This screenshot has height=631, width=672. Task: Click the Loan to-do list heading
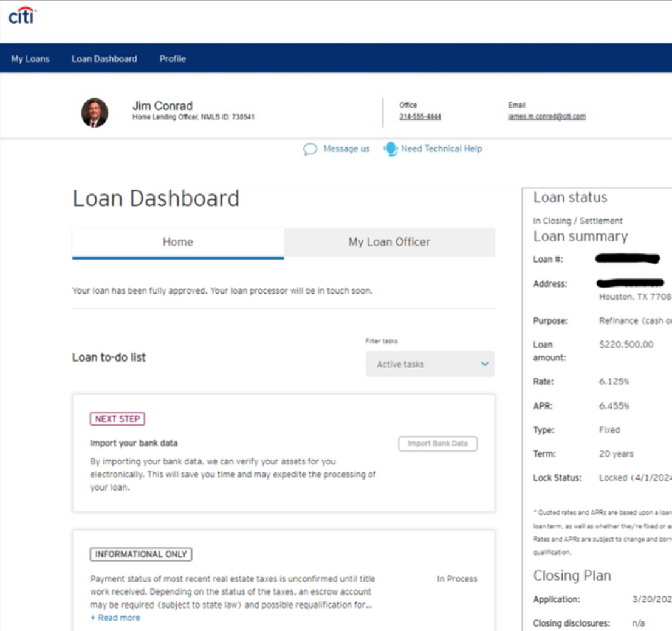(x=109, y=357)
